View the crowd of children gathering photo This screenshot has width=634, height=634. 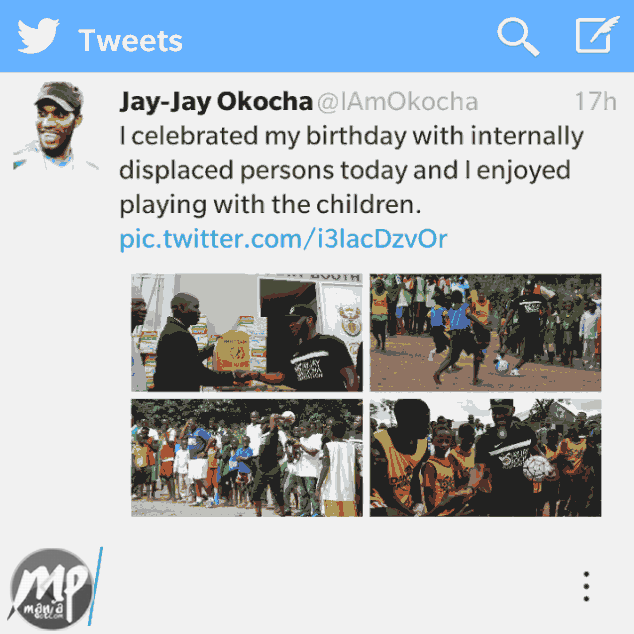coord(247,458)
